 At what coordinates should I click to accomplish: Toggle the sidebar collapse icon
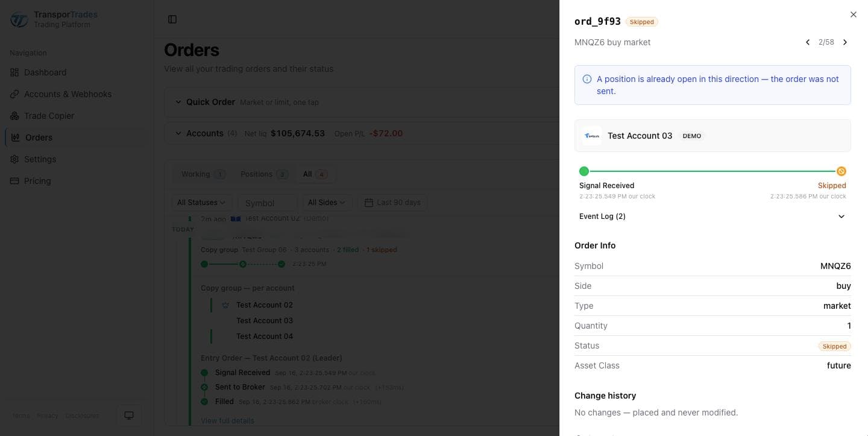(x=172, y=19)
